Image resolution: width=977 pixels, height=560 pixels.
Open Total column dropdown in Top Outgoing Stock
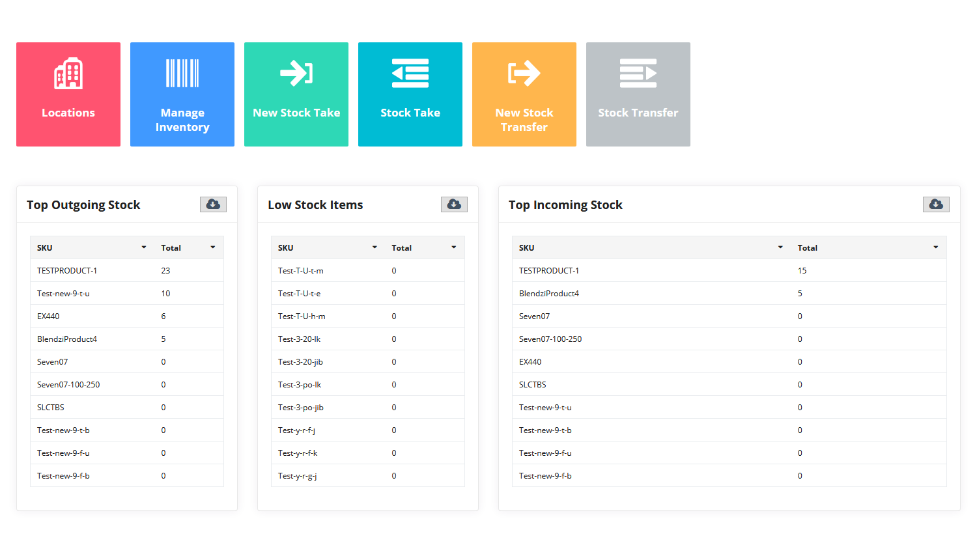coord(213,247)
